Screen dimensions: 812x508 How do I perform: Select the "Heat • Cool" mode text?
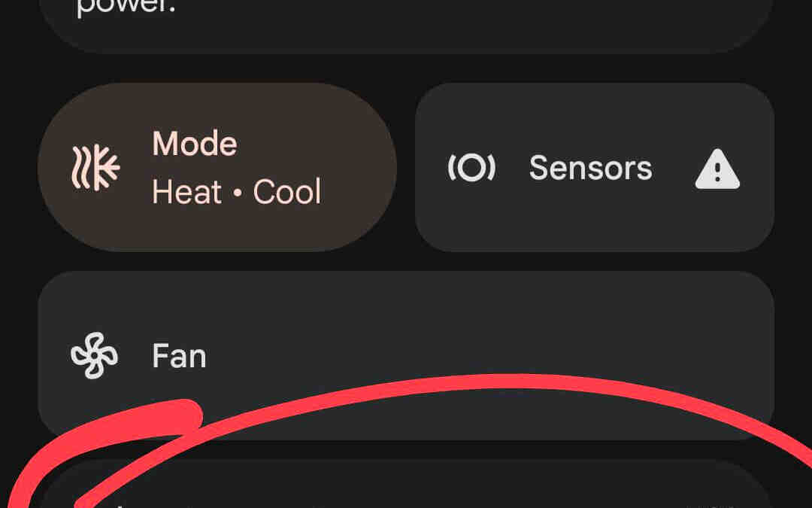(x=236, y=192)
